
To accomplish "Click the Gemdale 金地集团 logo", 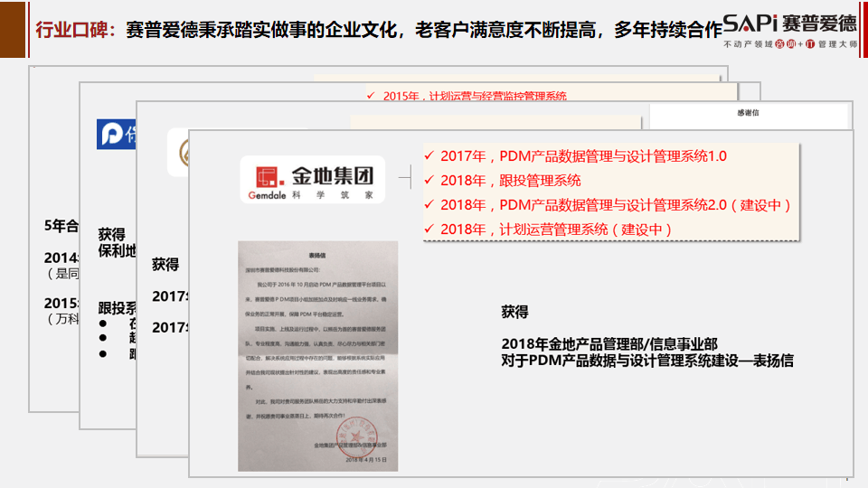I will tap(312, 180).
